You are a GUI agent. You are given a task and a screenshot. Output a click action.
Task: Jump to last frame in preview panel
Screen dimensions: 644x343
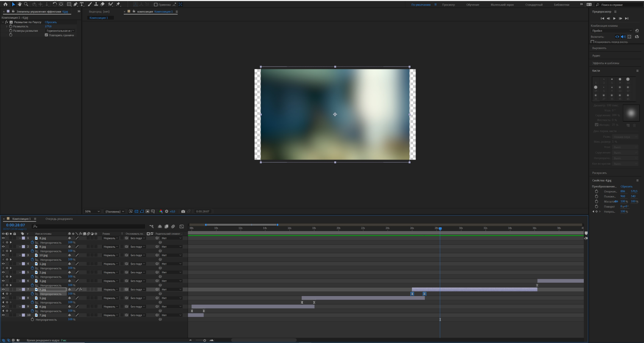coord(627,18)
